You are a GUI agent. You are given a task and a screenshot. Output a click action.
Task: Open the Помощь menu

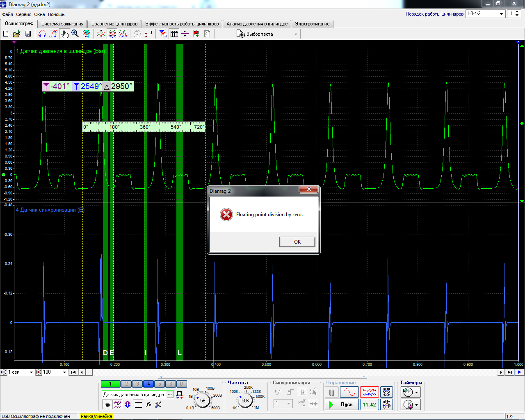click(x=56, y=14)
